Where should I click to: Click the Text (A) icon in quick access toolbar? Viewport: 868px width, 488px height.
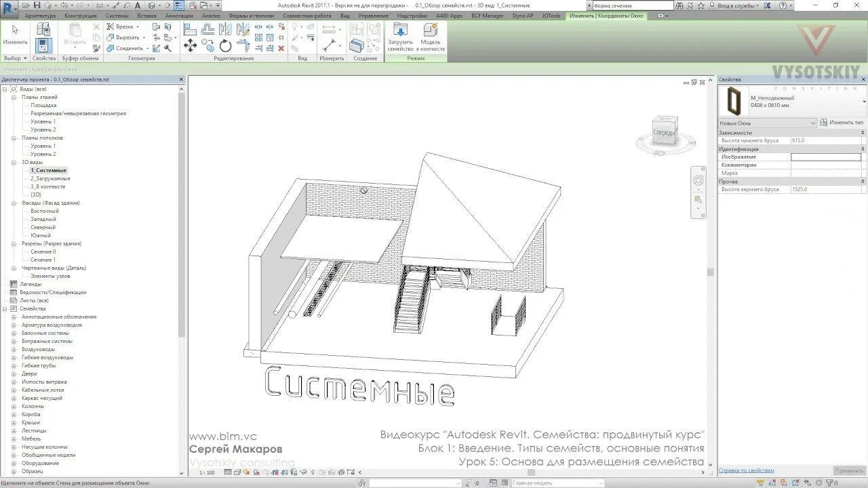tap(138, 5)
